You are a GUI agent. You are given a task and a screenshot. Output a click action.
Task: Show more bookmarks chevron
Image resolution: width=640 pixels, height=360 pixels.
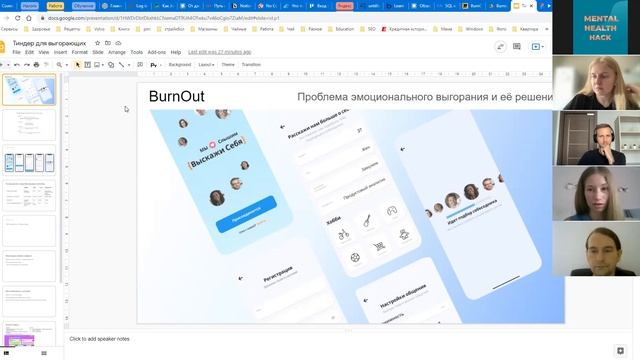click(547, 29)
